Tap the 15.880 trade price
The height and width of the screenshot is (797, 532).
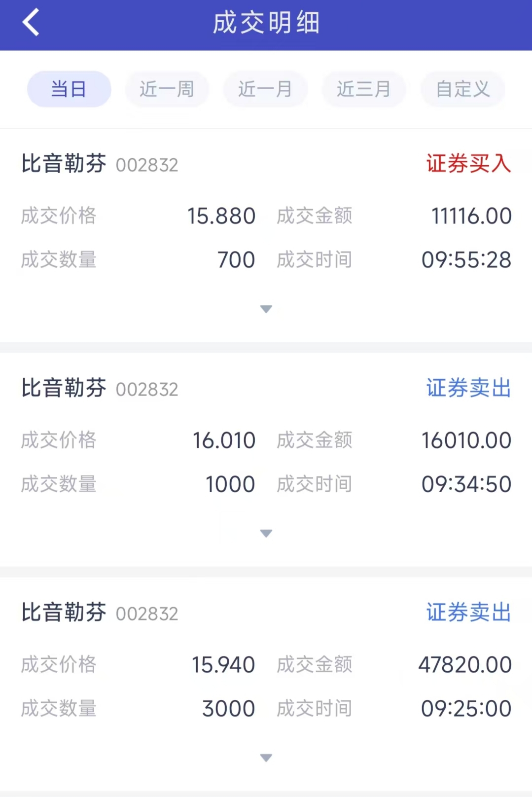coord(221,216)
